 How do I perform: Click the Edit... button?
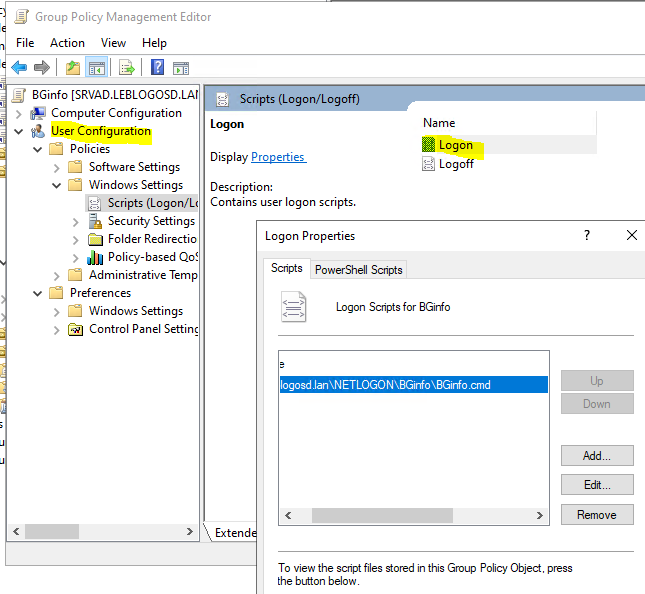(597, 485)
